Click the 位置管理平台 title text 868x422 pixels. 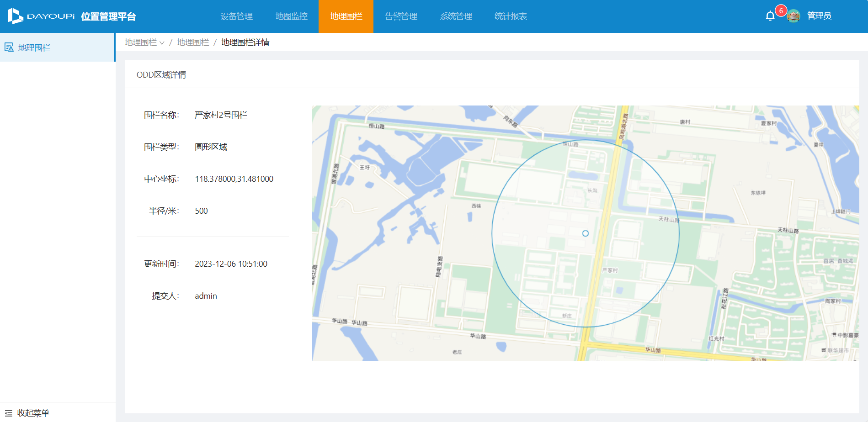coord(108,16)
